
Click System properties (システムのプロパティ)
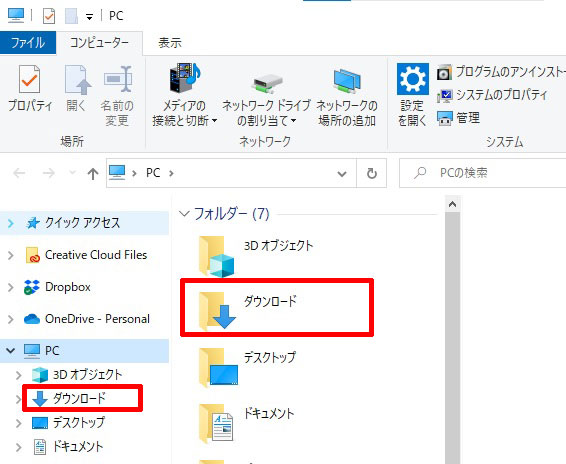(x=492, y=95)
